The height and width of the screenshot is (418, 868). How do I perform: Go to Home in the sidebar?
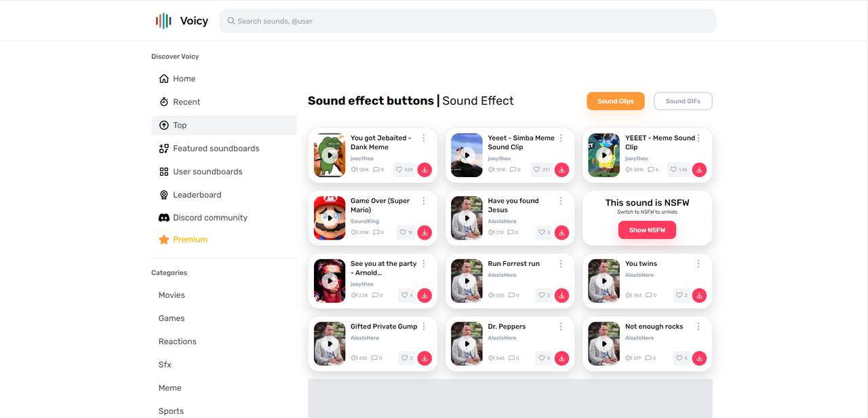coord(184,79)
